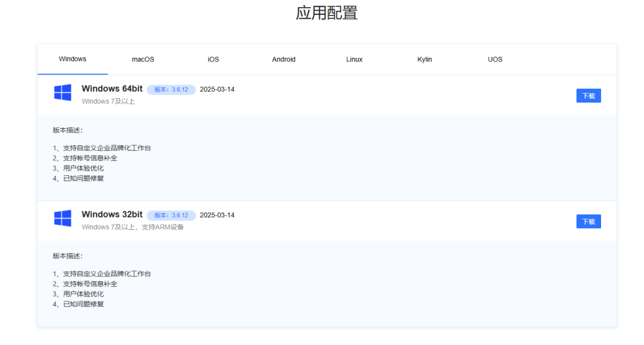Click '支持自定义企业品牌化工作台' under Windows 64bit
Screen dimensions: 644x345
pos(107,148)
